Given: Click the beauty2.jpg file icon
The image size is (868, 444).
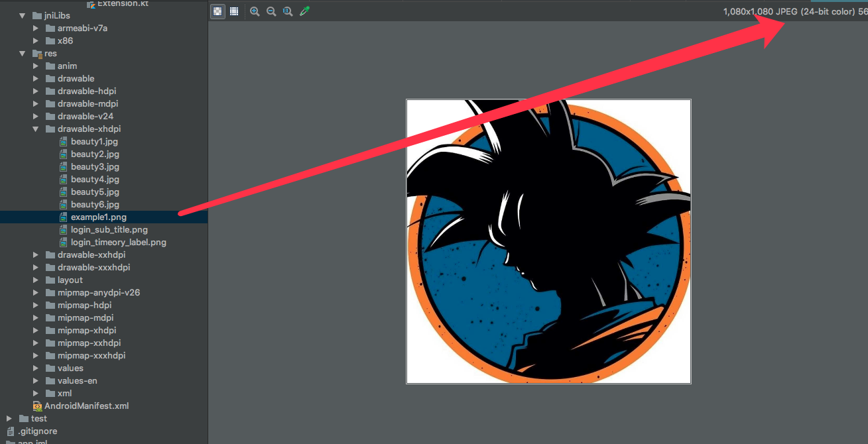Looking at the screenshot, I should pyautogui.click(x=64, y=154).
